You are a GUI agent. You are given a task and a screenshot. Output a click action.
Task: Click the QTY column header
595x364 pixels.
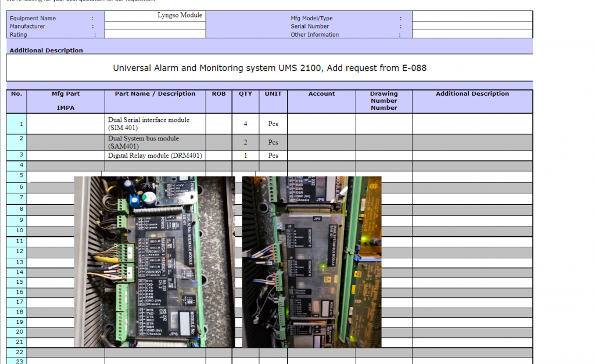click(x=245, y=94)
